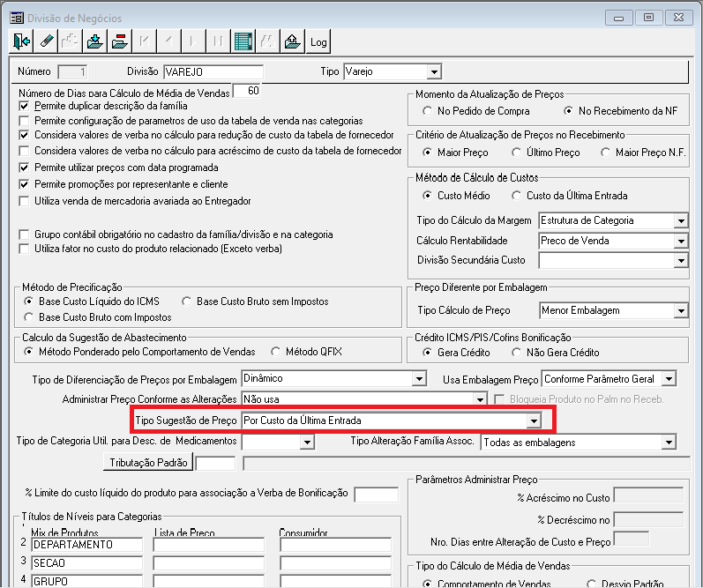Viewport: 703px width, 588px height.
Task: Select Maior Preço N.F. radio option
Action: pyautogui.click(x=605, y=153)
